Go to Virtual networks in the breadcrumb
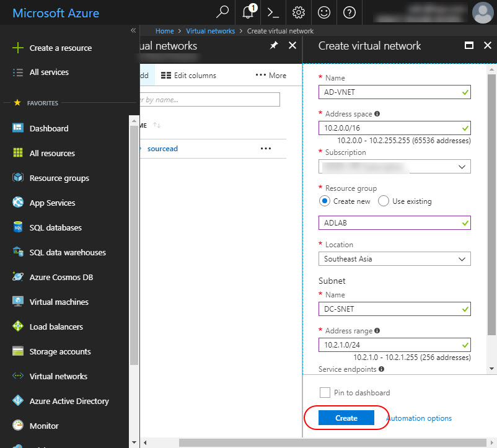The height and width of the screenshot is (448, 497). 211,31
